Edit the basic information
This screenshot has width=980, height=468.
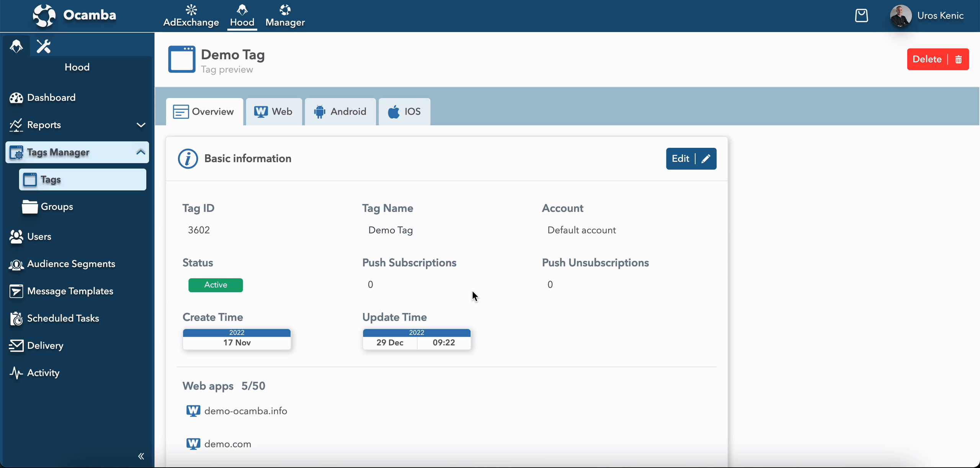691,159
